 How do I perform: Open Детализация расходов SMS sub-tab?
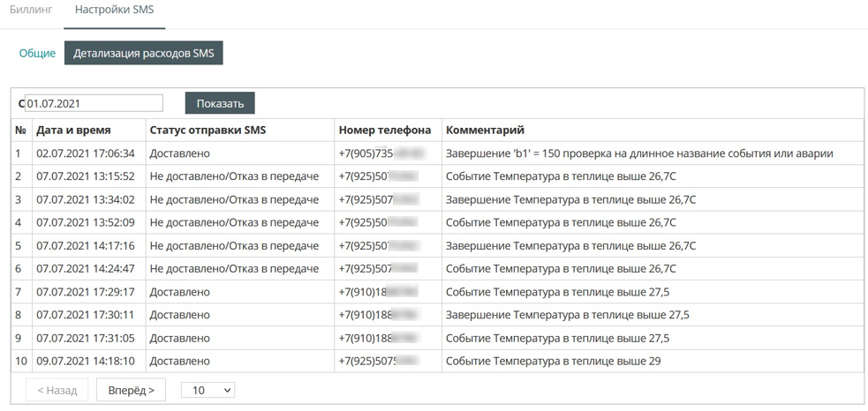tap(144, 53)
